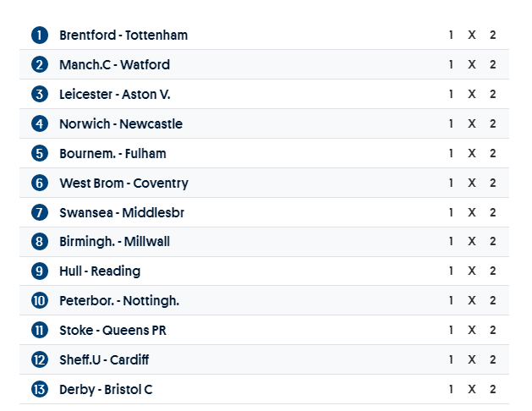Pick home win (1) for Manch.C - Watford
Image resolution: width=532 pixels, height=411 pixels.
click(x=451, y=65)
